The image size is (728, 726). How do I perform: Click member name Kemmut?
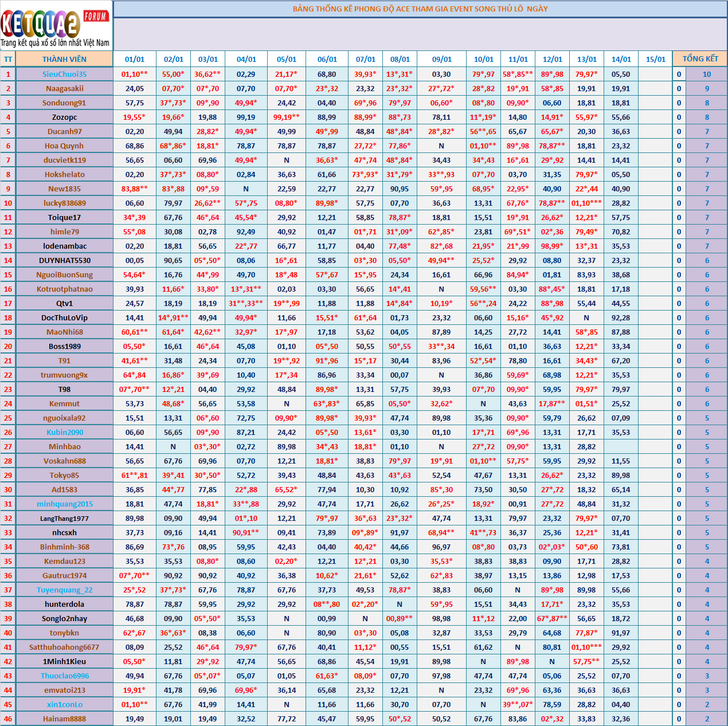tap(64, 403)
